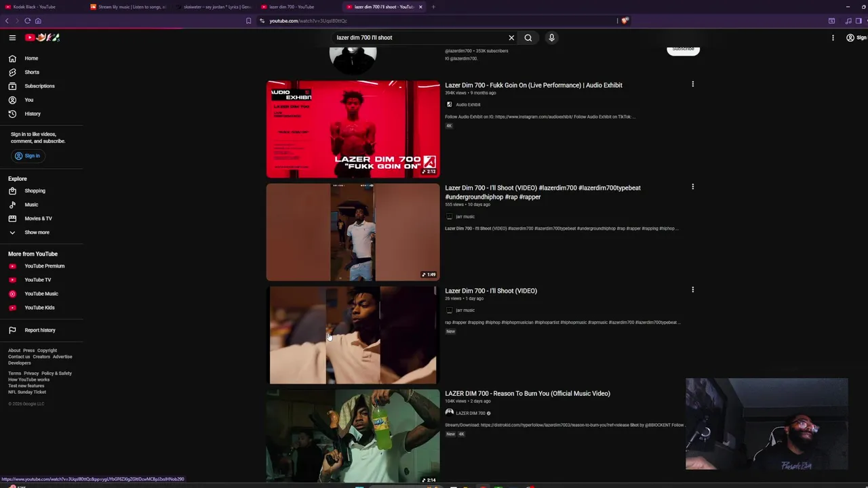
Task: Open options menu for hashtag I'll Shoot video
Action: click(x=692, y=187)
